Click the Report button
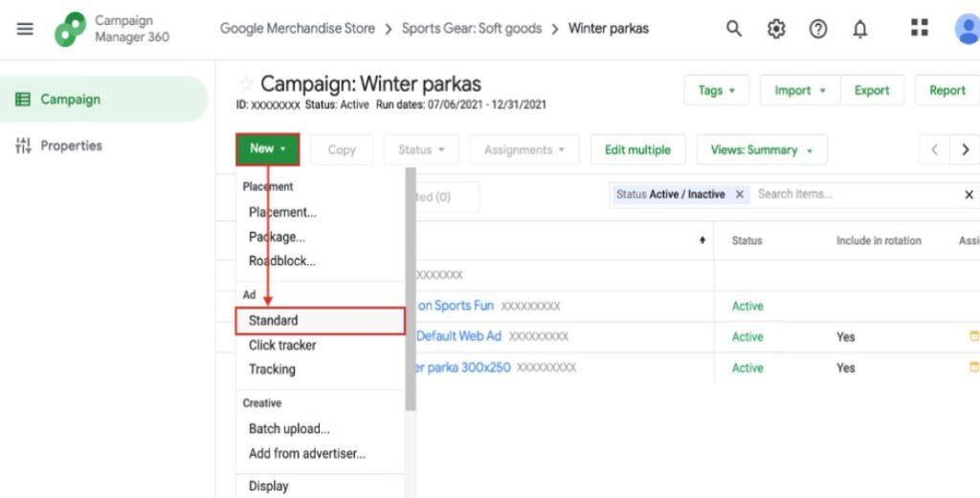This screenshot has height=498, width=980. point(947,90)
